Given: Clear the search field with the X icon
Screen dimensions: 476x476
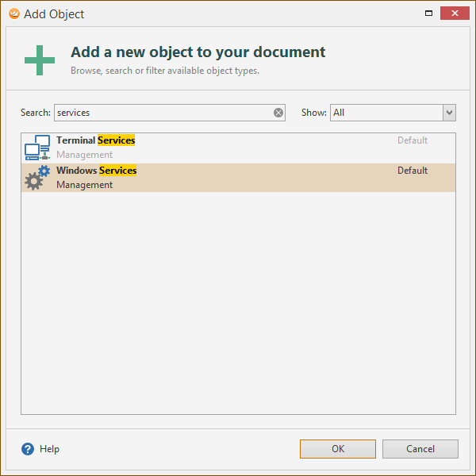Looking at the screenshot, I should pyautogui.click(x=278, y=113).
